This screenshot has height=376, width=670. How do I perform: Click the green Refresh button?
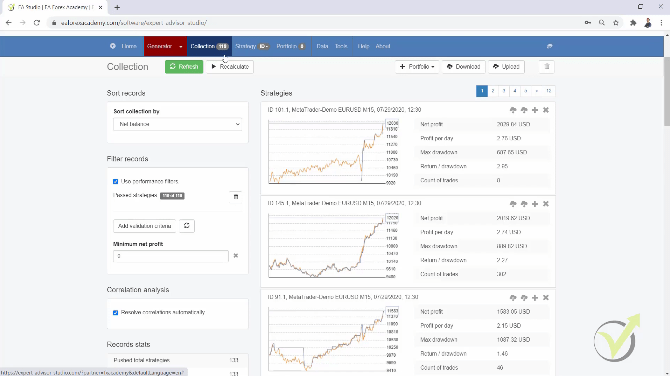point(184,67)
